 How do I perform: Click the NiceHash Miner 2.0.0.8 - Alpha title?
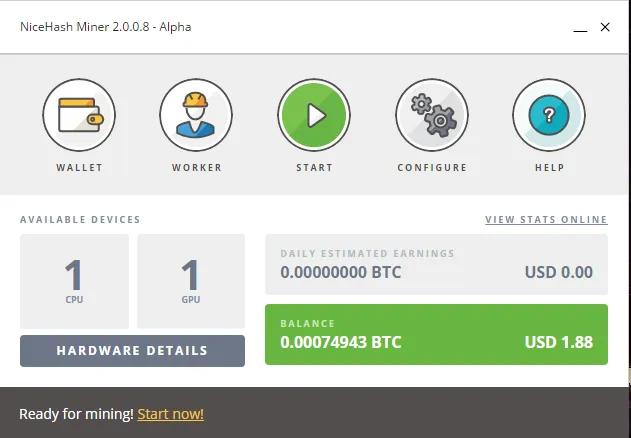click(x=105, y=27)
